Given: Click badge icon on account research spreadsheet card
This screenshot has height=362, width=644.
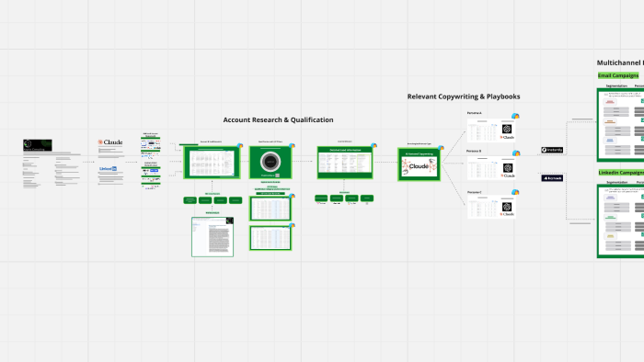Looking at the screenshot, I should coord(240,146).
